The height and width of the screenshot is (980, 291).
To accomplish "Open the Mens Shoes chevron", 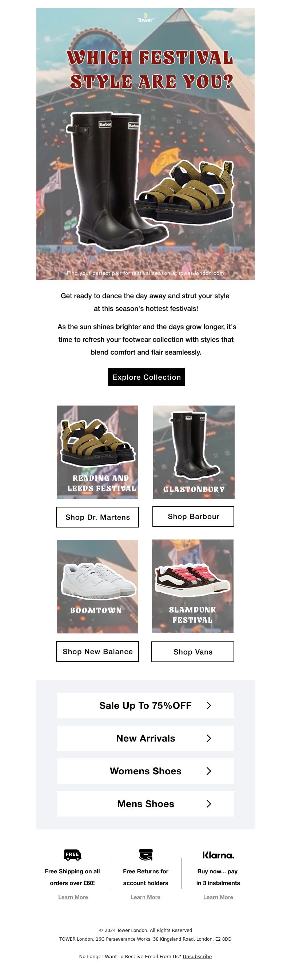I will [208, 803].
